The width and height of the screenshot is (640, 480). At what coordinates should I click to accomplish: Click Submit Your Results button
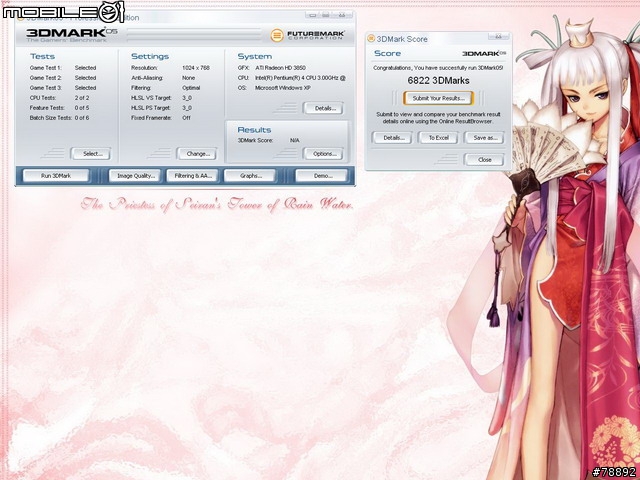(x=438, y=98)
